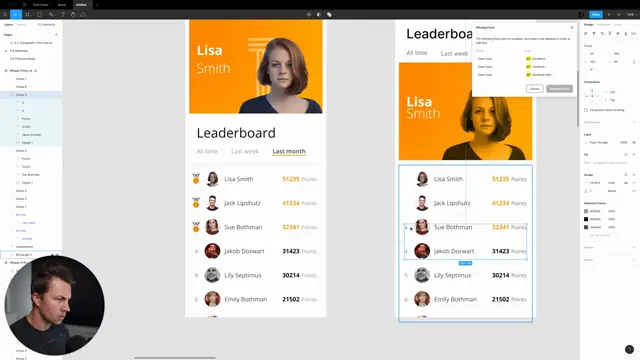640x360 pixels.
Task: Select the Design tab
Action: [x=588, y=24]
